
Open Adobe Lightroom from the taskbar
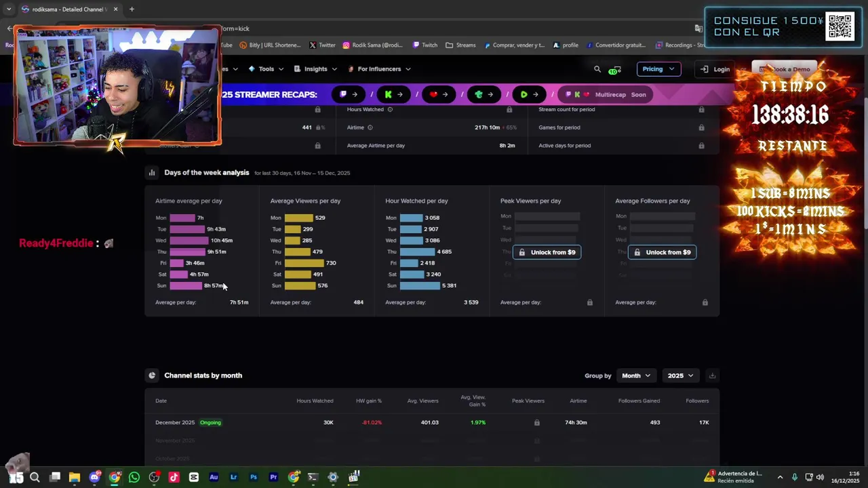[x=233, y=477]
